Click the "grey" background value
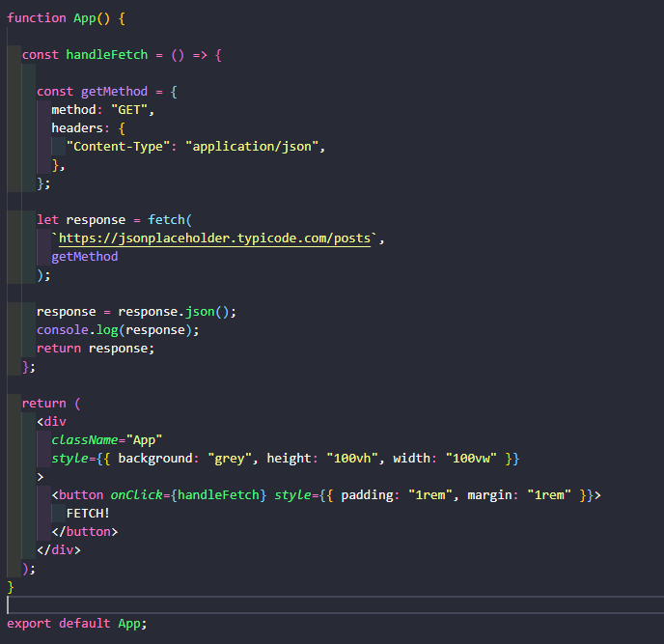The image size is (664, 644). click(230, 459)
